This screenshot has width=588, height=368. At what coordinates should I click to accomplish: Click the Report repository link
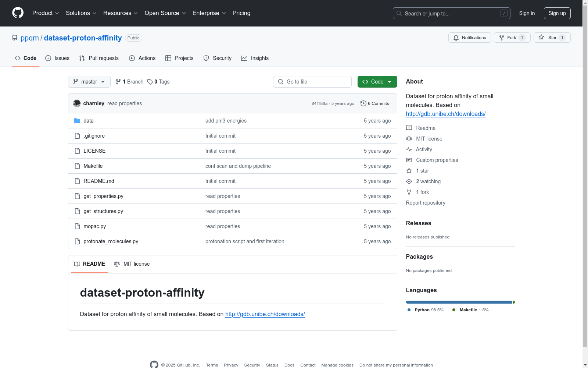tap(426, 203)
